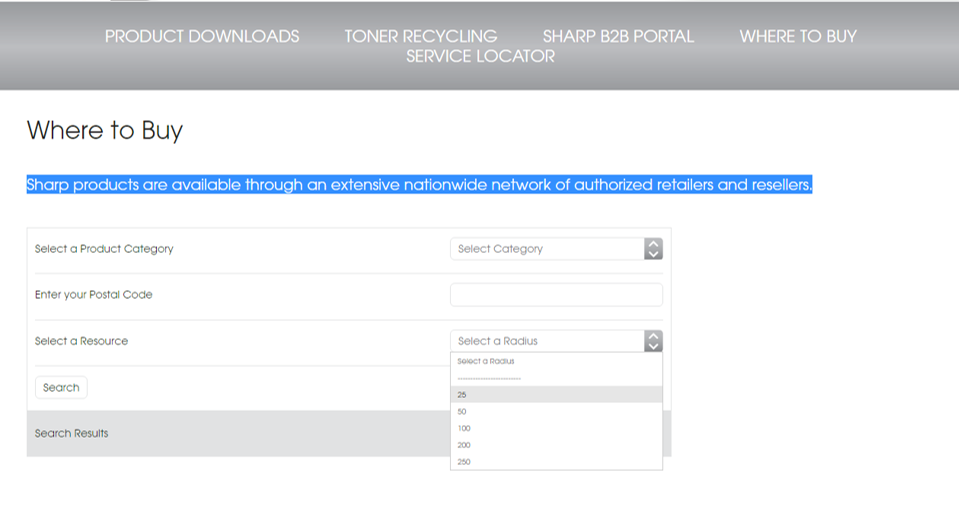Choose the 100 radius option
This screenshot has height=527, width=959.
(556, 428)
